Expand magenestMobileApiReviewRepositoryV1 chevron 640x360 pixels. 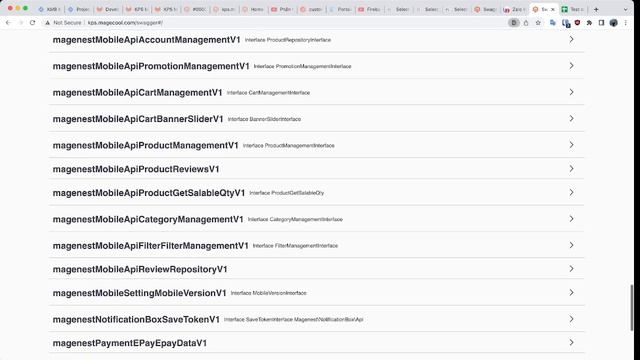point(571,269)
